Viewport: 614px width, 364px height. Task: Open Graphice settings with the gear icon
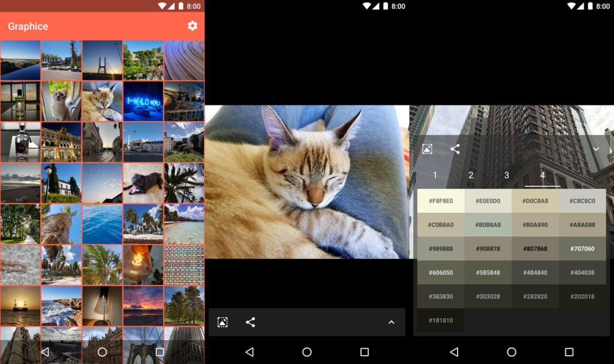(192, 26)
